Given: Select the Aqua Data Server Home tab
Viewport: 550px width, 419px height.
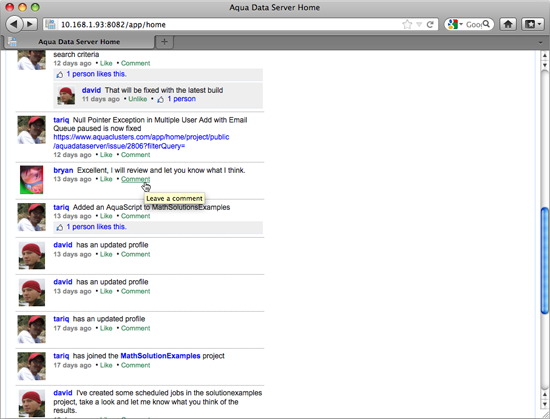Looking at the screenshot, I should coord(79,42).
